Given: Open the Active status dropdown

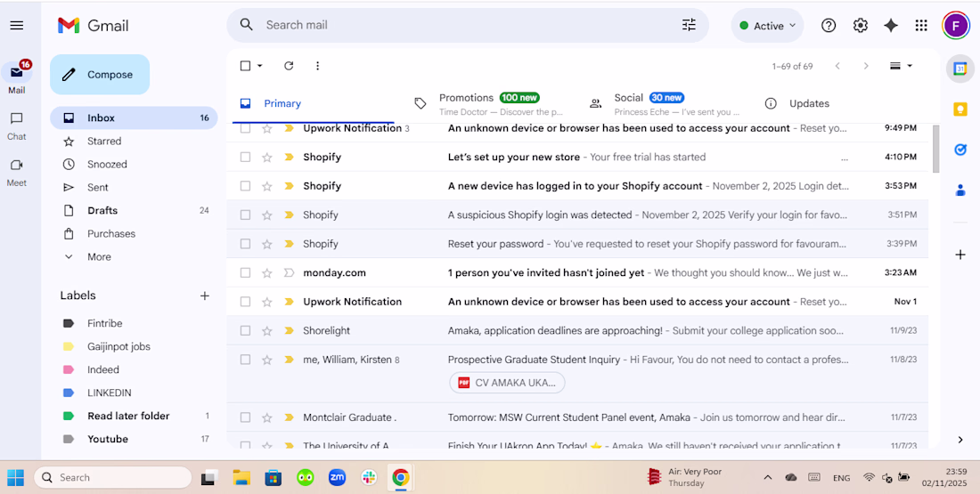Looking at the screenshot, I should click(767, 26).
